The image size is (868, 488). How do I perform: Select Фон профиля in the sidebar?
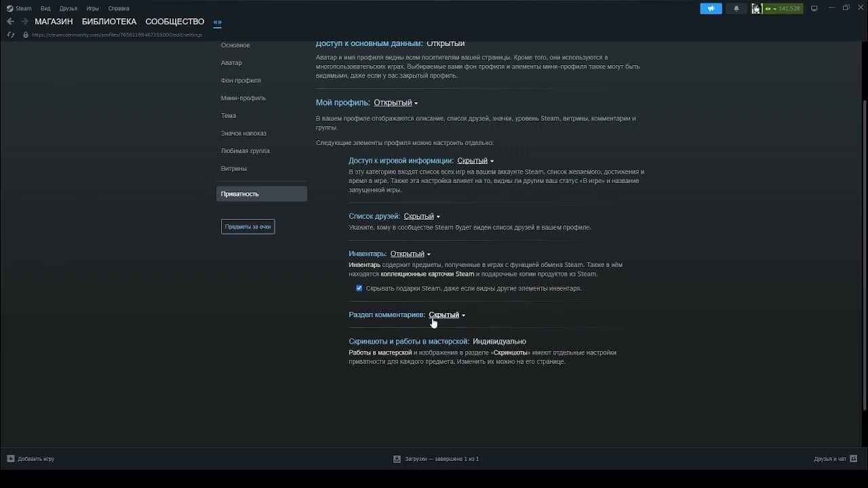point(241,81)
